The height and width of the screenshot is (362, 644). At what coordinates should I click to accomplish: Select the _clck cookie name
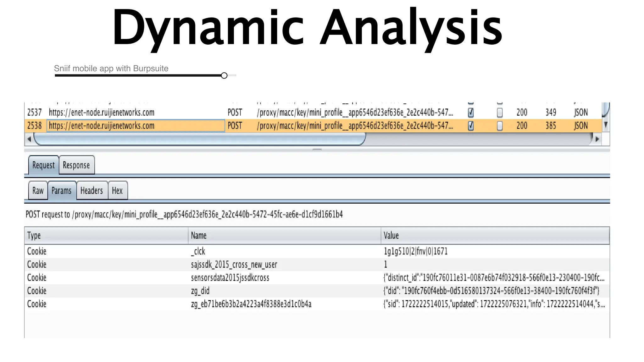pos(198,251)
